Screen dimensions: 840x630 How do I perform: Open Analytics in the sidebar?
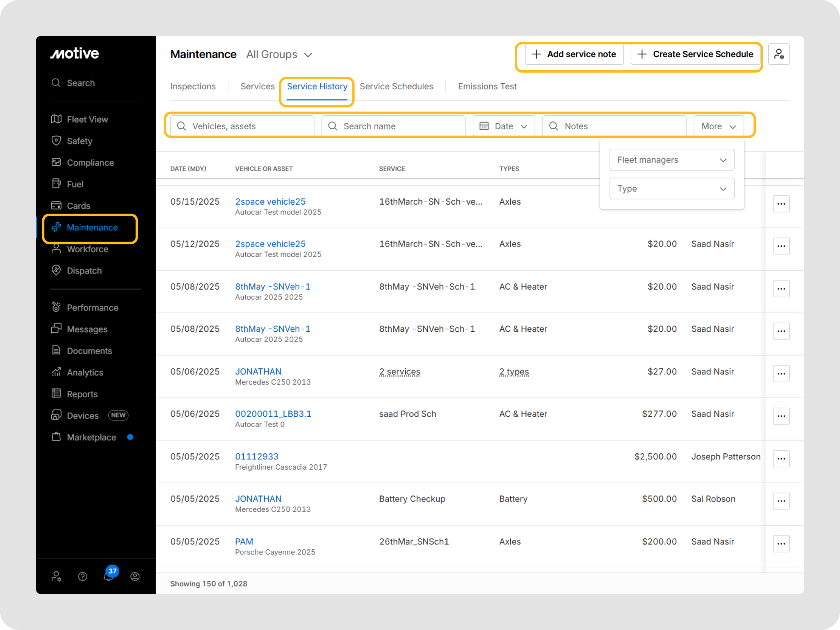(85, 372)
